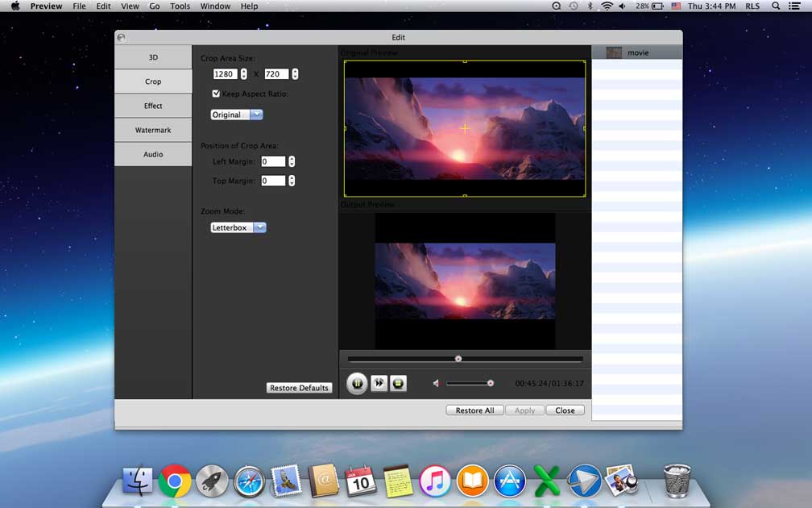Open the View menu

130,6
